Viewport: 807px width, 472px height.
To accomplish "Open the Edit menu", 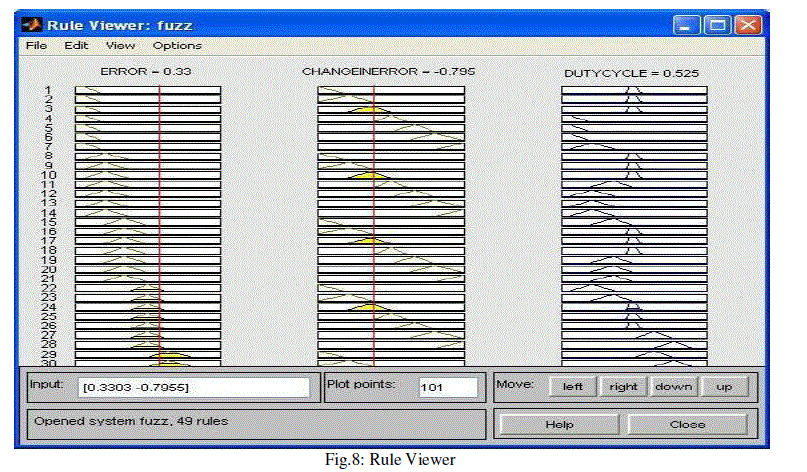I will (x=76, y=45).
